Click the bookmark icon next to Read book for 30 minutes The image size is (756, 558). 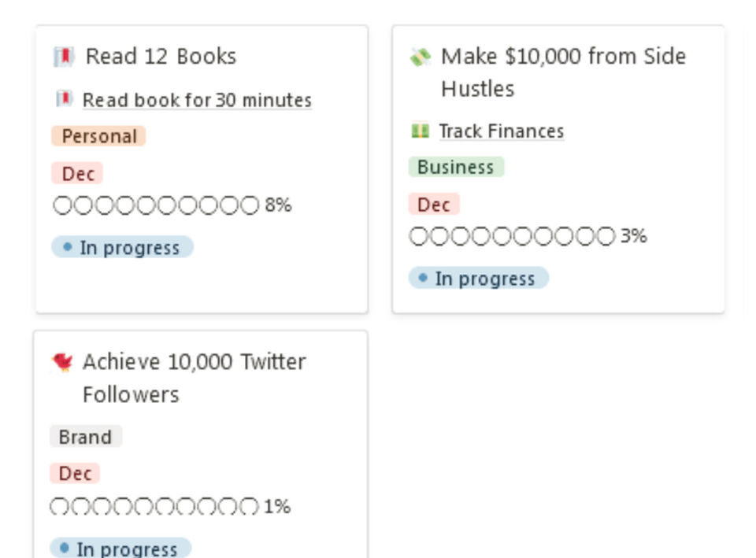click(64, 99)
